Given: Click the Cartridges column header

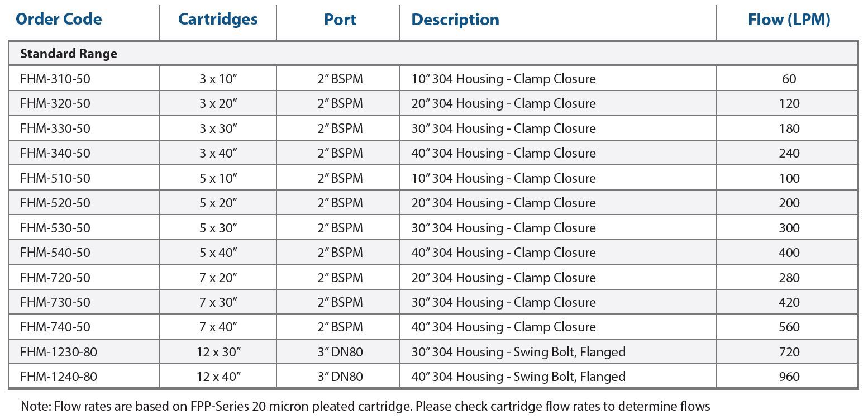Looking at the screenshot, I should tap(218, 19).
